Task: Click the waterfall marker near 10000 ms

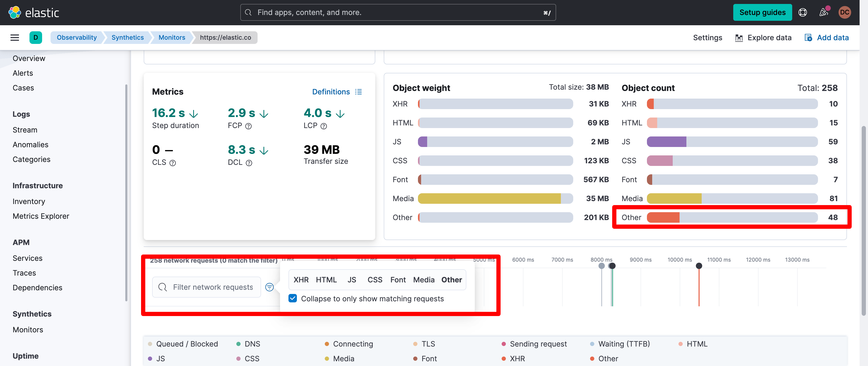Action: [x=699, y=266]
